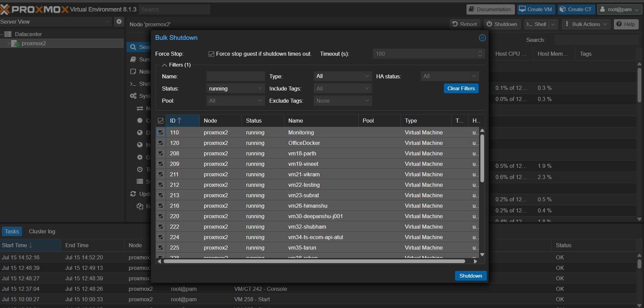Viewport: 644px width, 308px height.
Task: Switch to the Tasks tab
Action: (12, 231)
